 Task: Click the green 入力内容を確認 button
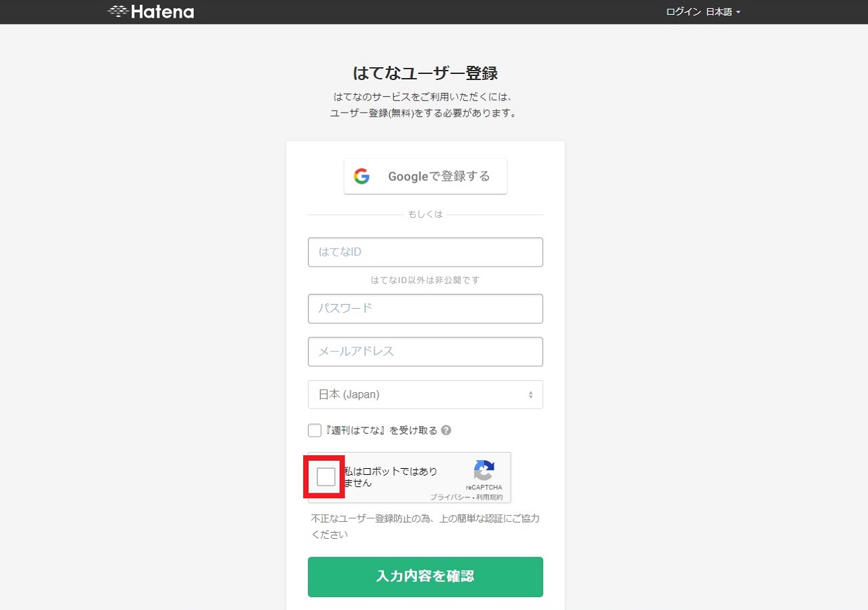pyautogui.click(x=425, y=577)
